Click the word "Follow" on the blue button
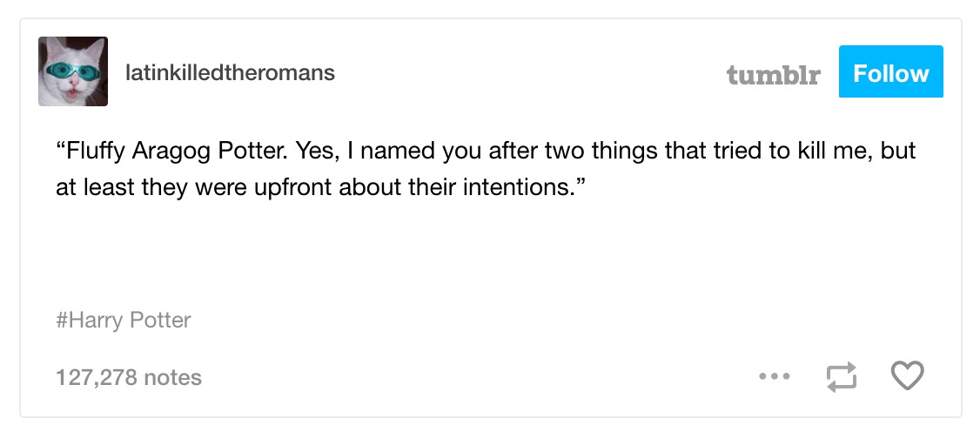This screenshot has width=980, height=439. (890, 73)
